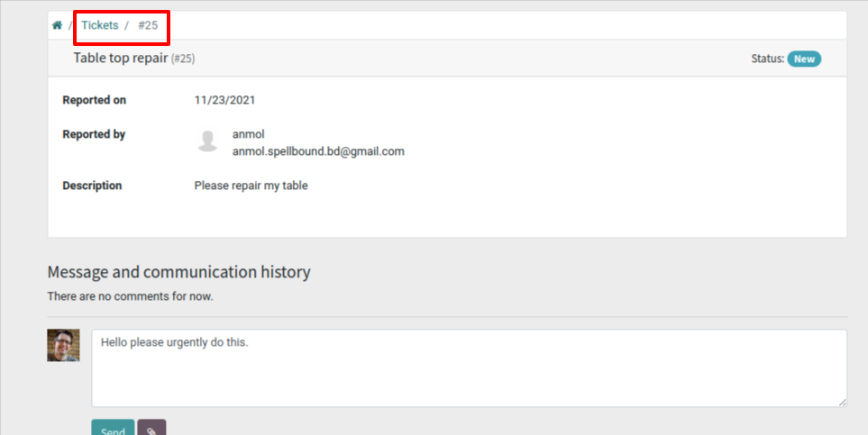Click the reporter email address
Viewport: 868px width, 435px height.
318,151
